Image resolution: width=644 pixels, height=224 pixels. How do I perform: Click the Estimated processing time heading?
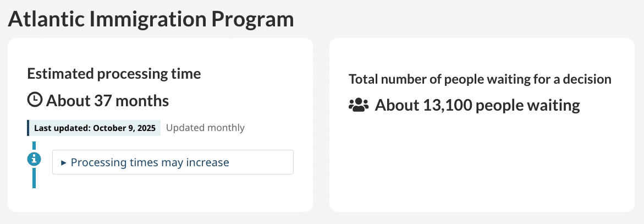point(114,73)
